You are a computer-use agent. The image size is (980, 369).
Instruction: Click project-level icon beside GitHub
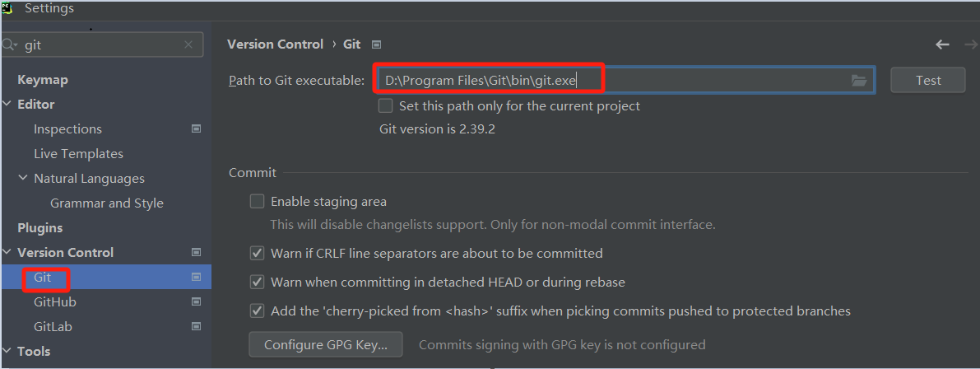[x=196, y=302]
